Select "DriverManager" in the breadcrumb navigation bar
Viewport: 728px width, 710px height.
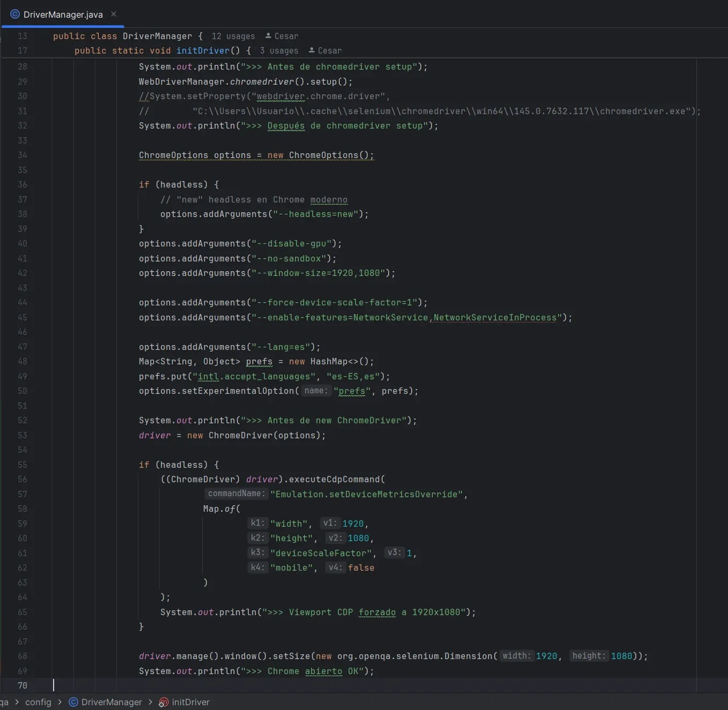(x=111, y=702)
